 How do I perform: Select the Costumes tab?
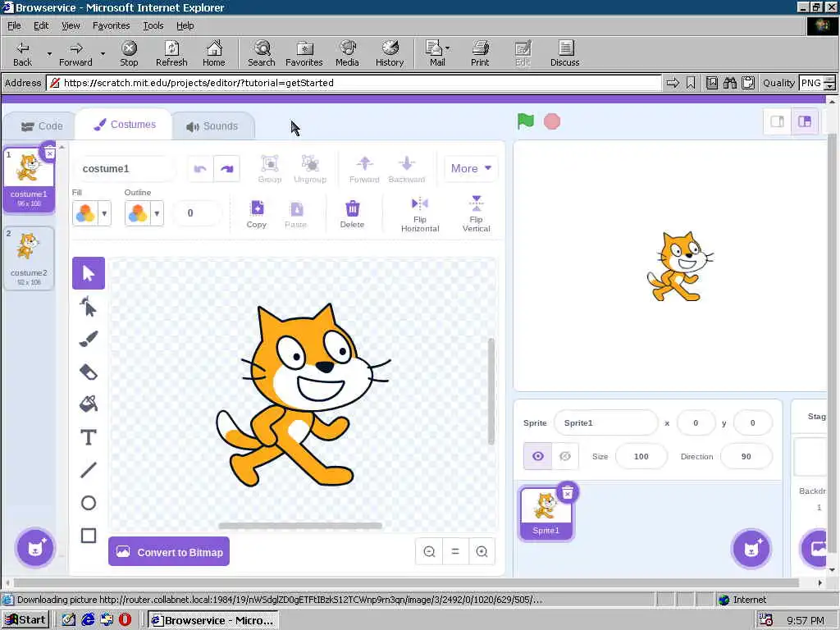(125, 125)
